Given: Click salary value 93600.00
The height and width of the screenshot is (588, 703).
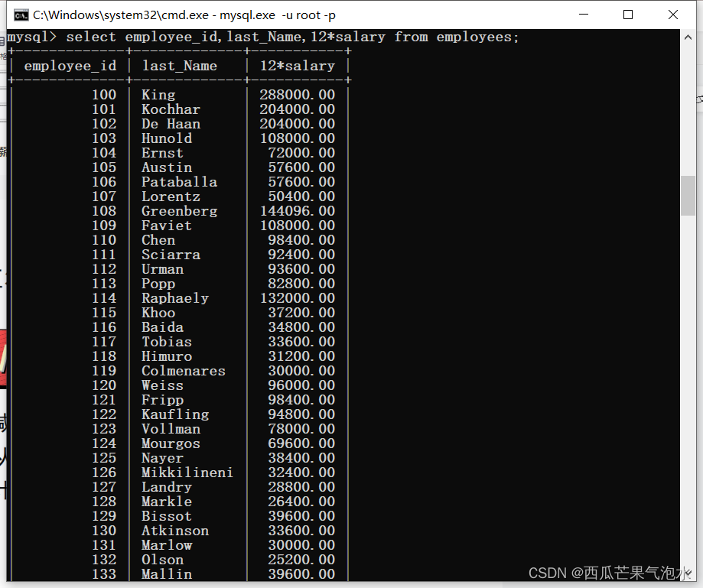Looking at the screenshot, I should pos(301,269).
